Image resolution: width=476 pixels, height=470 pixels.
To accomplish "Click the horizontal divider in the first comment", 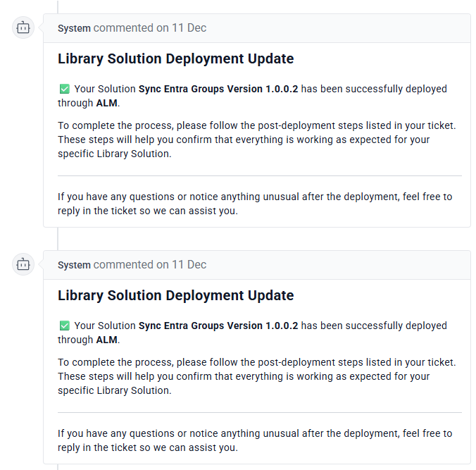I will point(259,175).
